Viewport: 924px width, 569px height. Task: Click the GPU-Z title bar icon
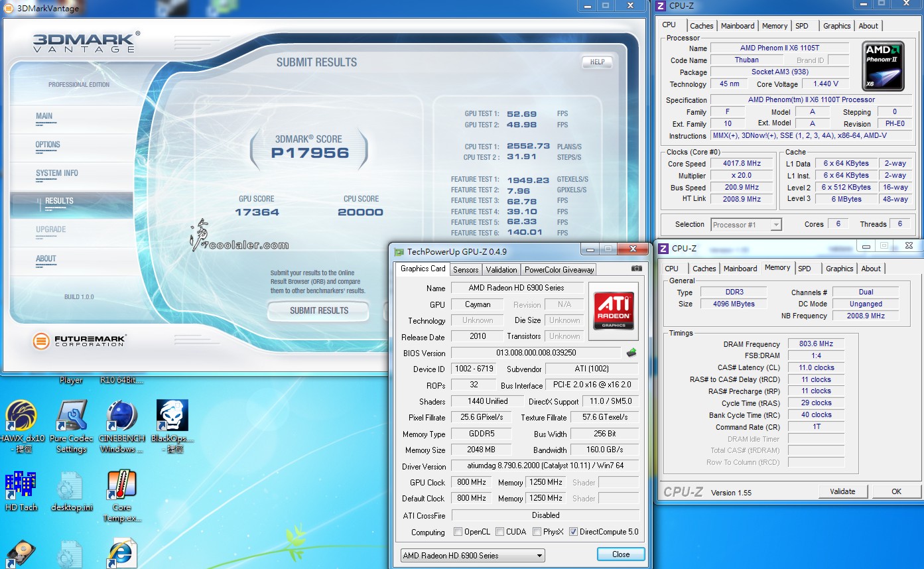(x=399, y=252)
